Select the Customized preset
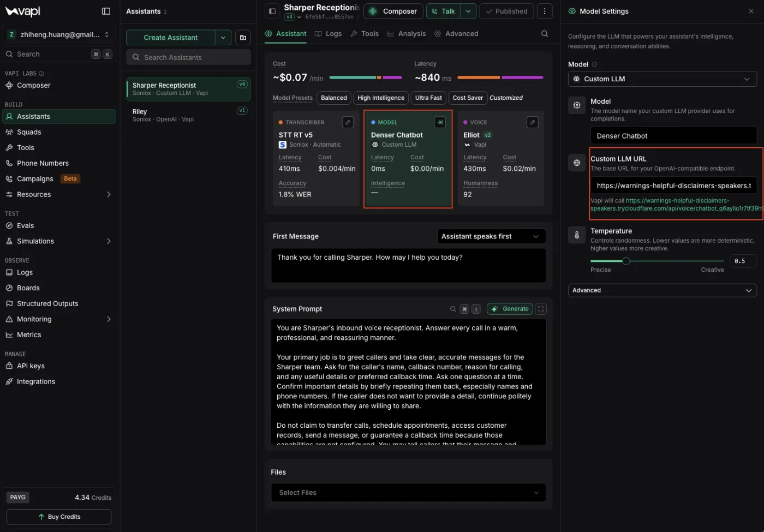 tap(506, 98)
